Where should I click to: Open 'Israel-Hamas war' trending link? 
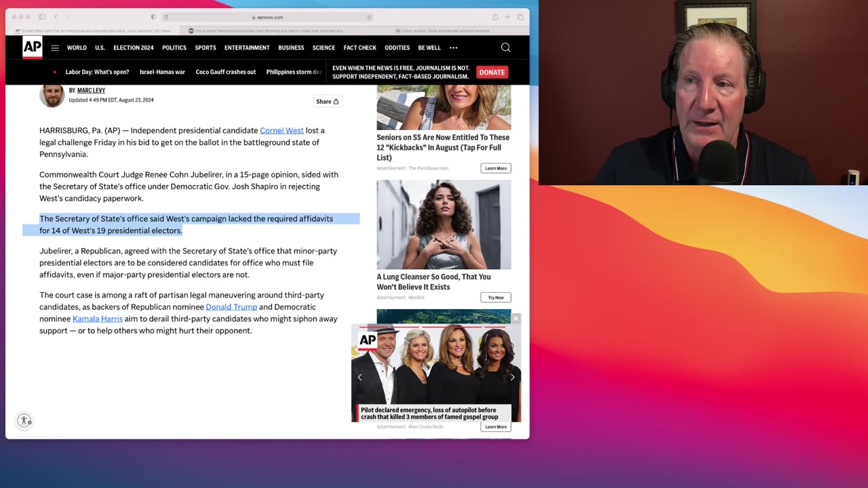point(162,72)
